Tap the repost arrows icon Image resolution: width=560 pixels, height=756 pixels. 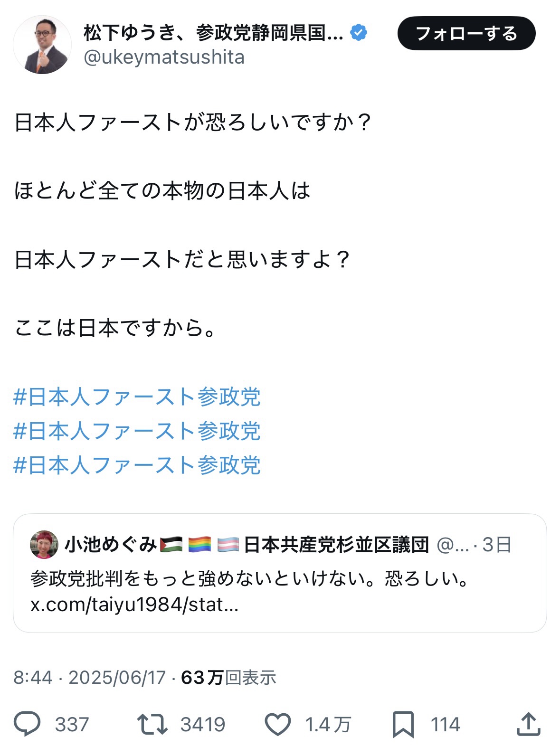[152, 724]
